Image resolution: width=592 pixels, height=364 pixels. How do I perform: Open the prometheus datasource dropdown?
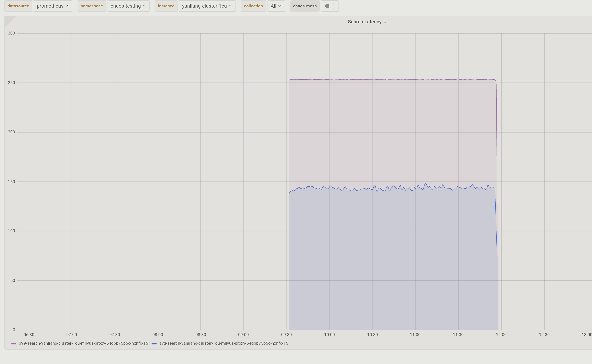click(x=53, y=6)
